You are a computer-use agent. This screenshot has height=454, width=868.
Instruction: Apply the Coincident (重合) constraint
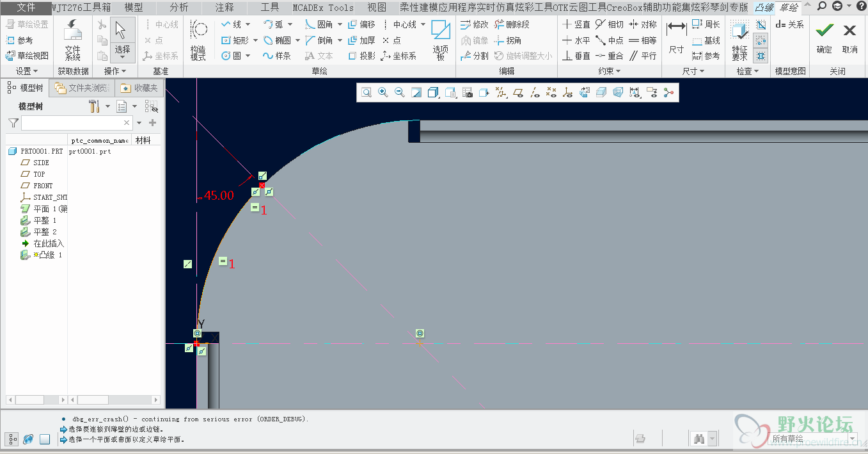(610, 56)
